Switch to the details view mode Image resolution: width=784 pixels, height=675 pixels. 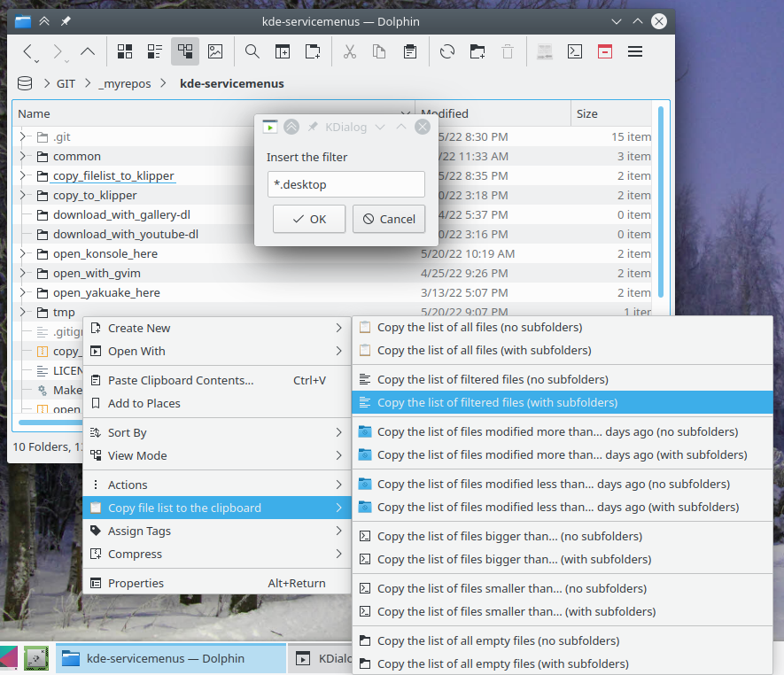point(184,51)
